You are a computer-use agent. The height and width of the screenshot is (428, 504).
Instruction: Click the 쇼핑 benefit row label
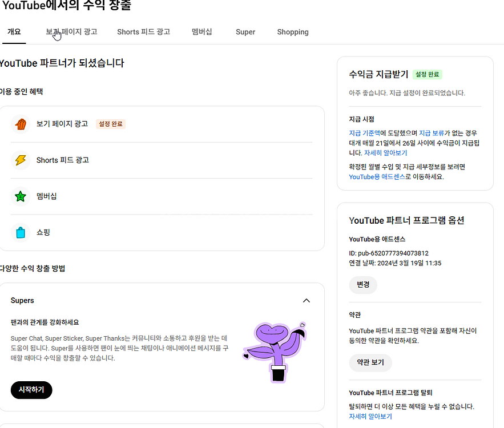point(43,232)
